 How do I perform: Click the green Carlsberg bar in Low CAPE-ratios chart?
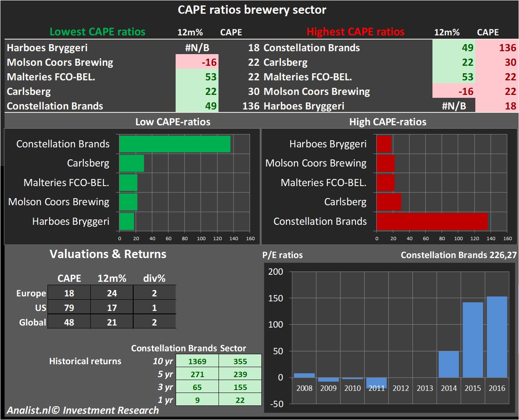132,163
